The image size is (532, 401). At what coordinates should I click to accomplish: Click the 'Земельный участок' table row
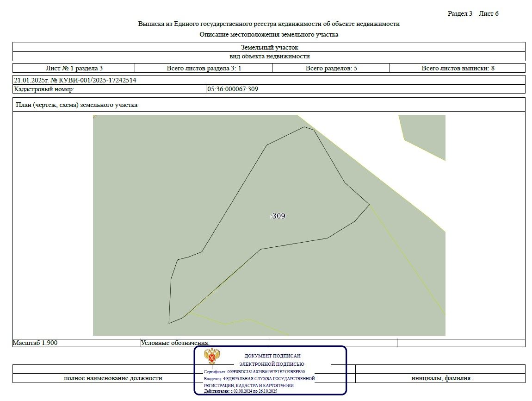coord(269,48)
